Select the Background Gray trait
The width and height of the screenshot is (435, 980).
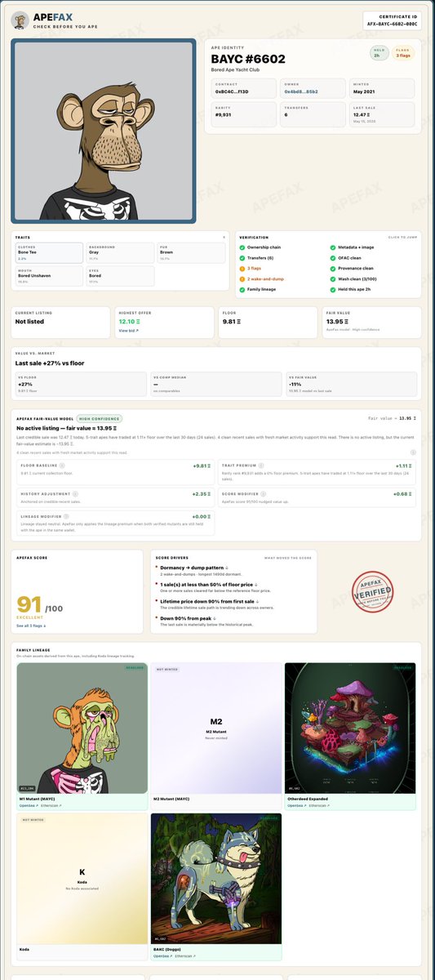(x=120, y=252)
